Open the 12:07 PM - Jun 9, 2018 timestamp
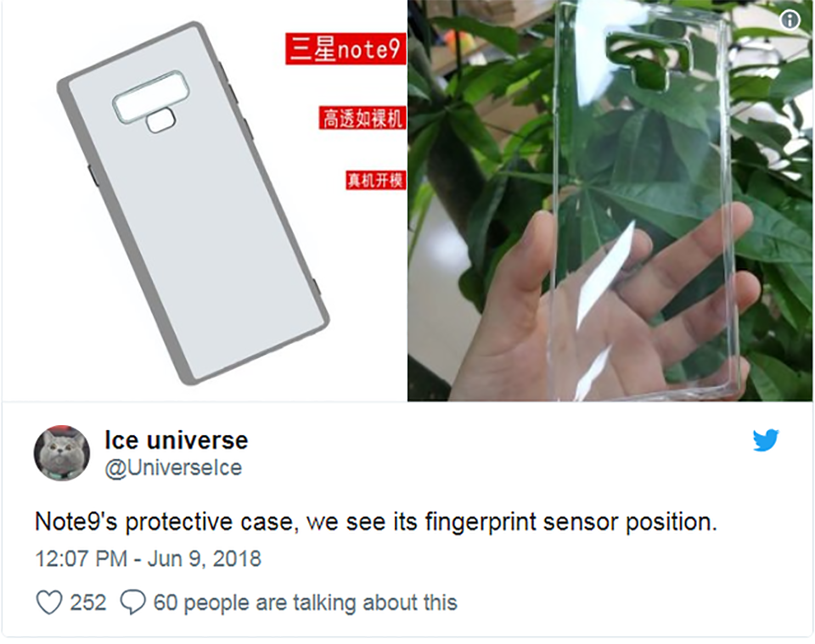Screen dimensions: 815x644 coord(148,559)
